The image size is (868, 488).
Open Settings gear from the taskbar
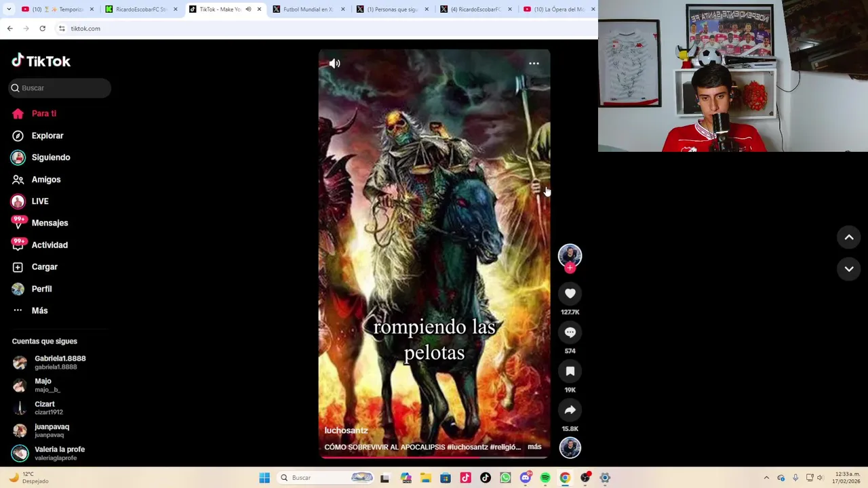605,478
